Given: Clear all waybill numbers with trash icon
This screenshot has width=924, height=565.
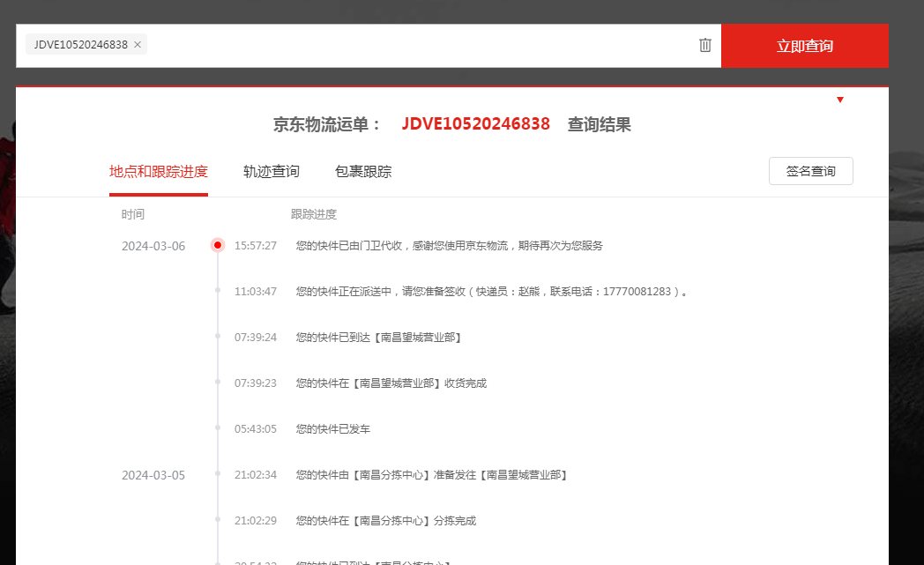Looking at the screenshot, I should point(704,45).
